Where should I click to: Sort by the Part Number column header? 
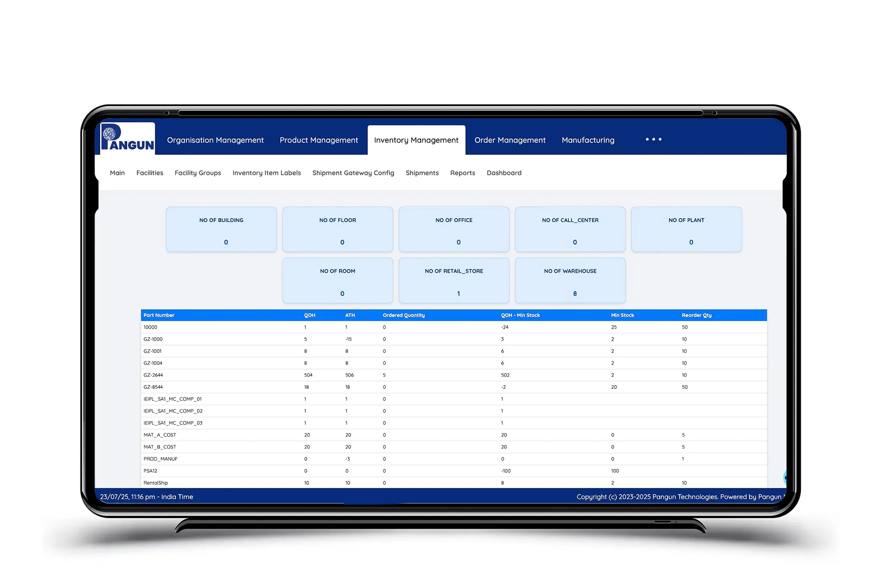[x=159, y=315]
